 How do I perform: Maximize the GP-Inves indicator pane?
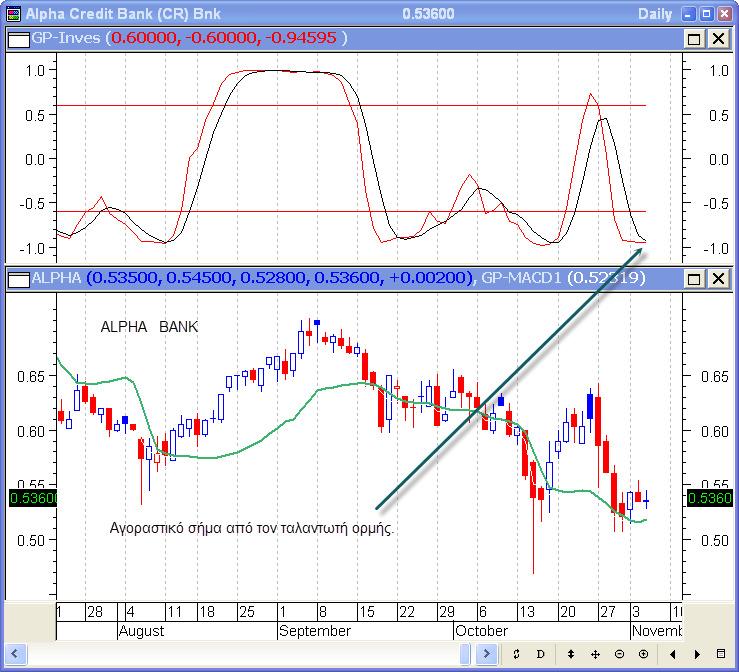tap(694, 38)
